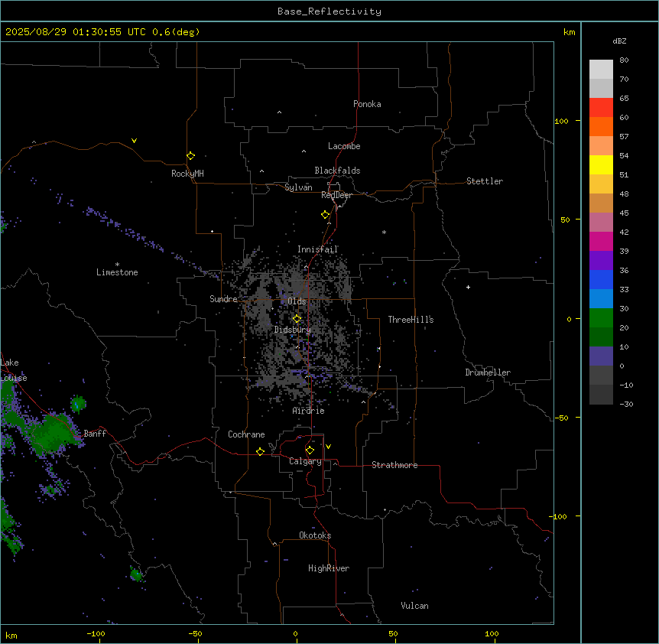Click the Stettler city label
659x644 pixels.
(x=485, y=181)
